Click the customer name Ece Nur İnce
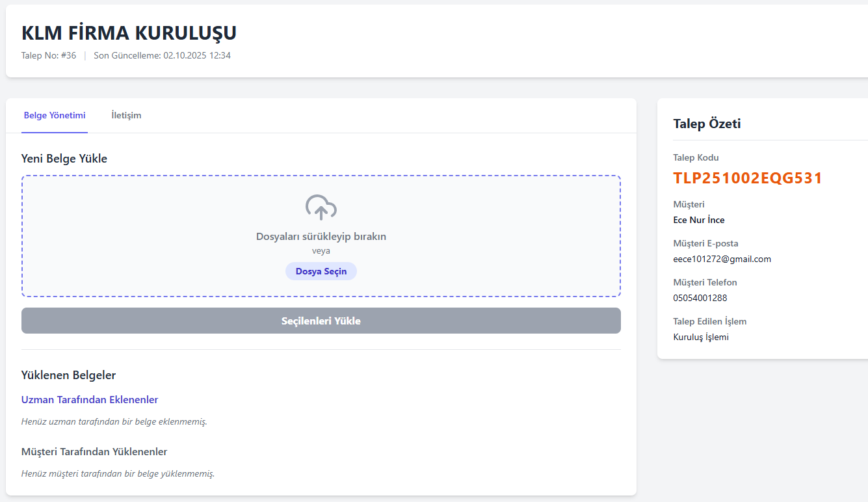Viewport: 868px width, 502px height. tap(698, 220)
